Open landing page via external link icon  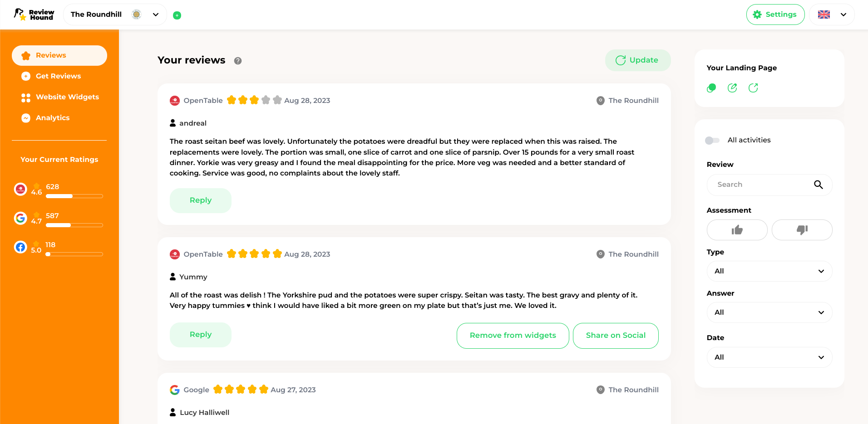[753, 88]
